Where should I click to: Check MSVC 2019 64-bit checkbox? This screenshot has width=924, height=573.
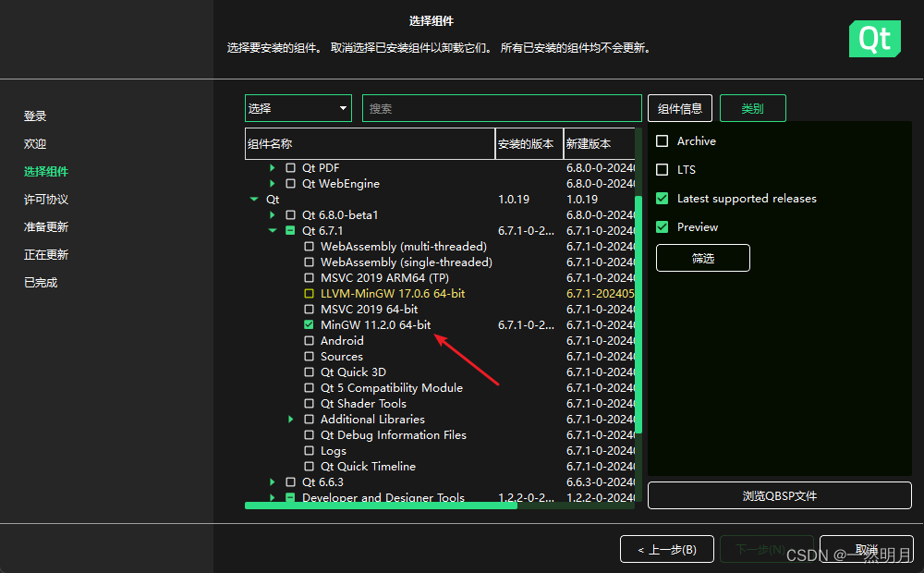(309, 310)
